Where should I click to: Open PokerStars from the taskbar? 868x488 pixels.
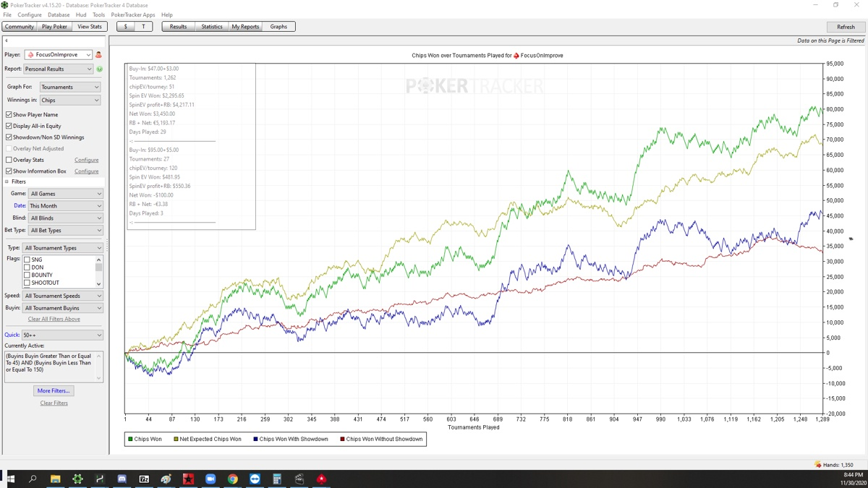coord(322,479)
